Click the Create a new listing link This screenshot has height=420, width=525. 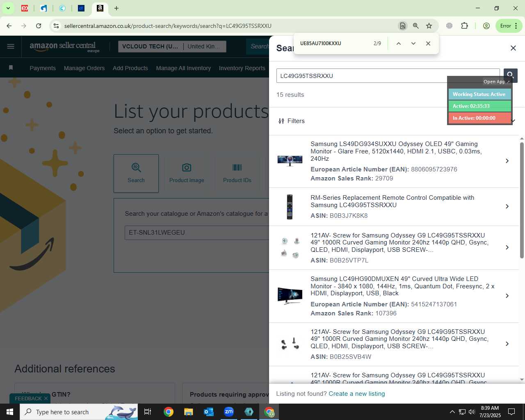click(x=357, y=394)
